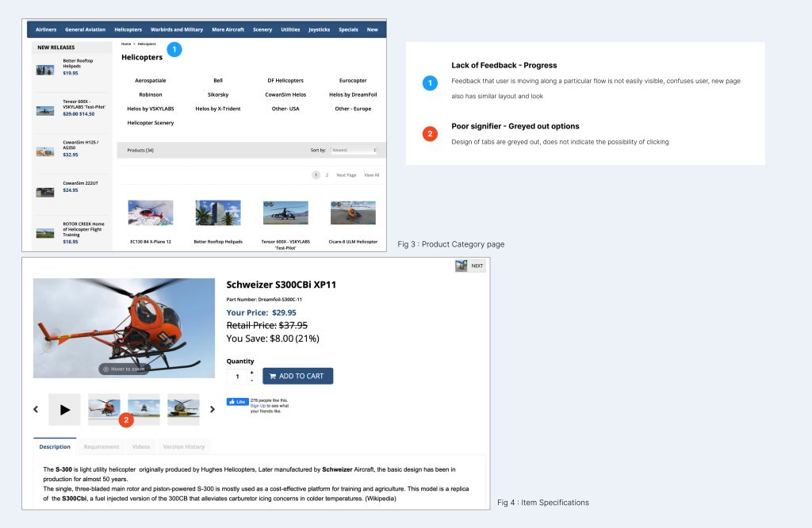812x528 pixels.
Task: Click the Facebook Like button
Action: pos(237,402)
